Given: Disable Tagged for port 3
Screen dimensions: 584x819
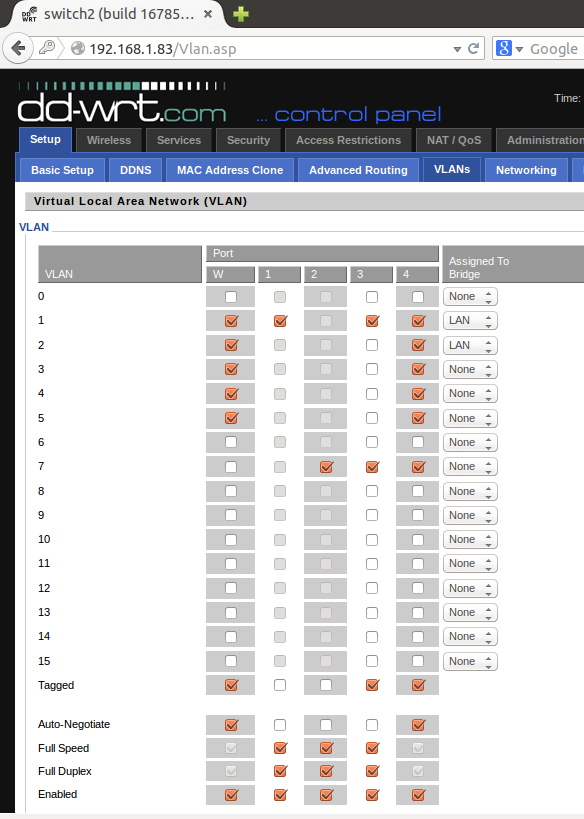Looking at the screenshot, I should [x=372, y=684].
